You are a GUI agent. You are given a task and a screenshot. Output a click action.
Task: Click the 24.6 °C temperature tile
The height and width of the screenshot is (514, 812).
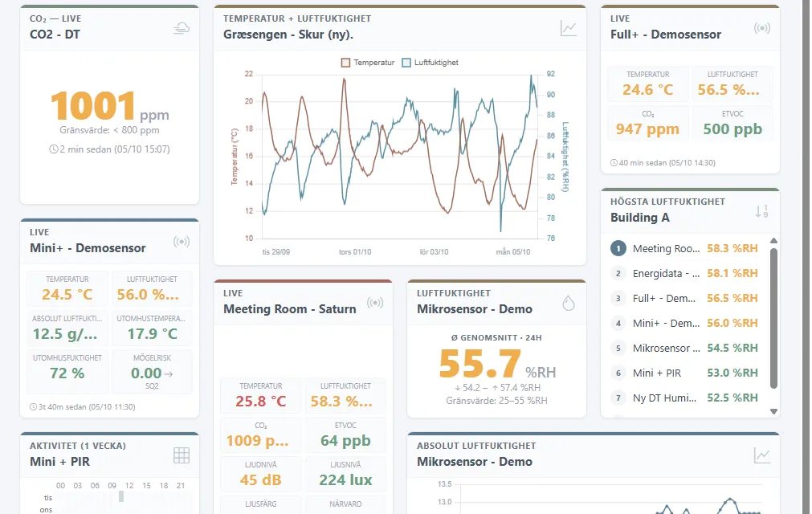[x=648, y=84]
